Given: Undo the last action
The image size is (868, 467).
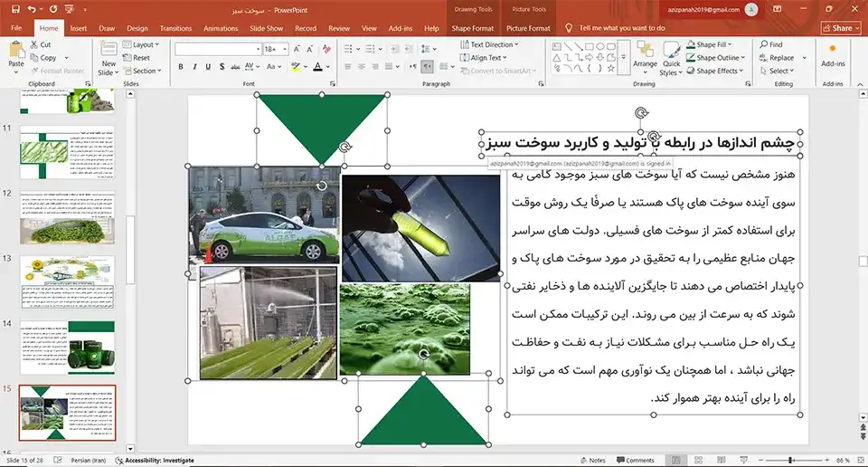Looking at the screenshot, I should pyautogui.click(x=32, y=9).
